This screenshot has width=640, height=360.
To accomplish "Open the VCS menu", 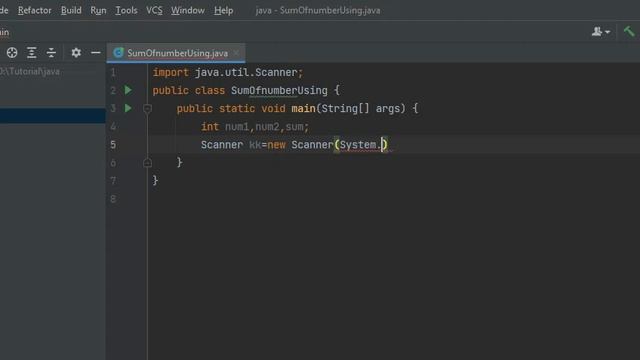I will 154,10.
